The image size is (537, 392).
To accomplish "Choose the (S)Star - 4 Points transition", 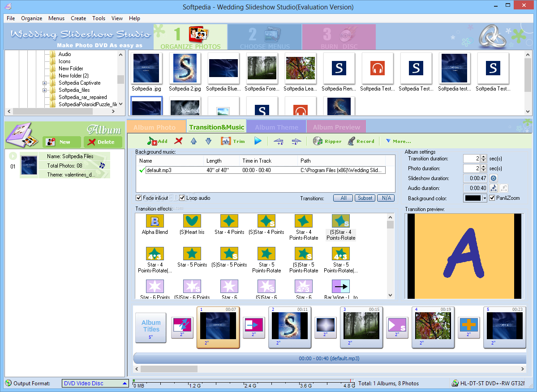I will point(266,224).
